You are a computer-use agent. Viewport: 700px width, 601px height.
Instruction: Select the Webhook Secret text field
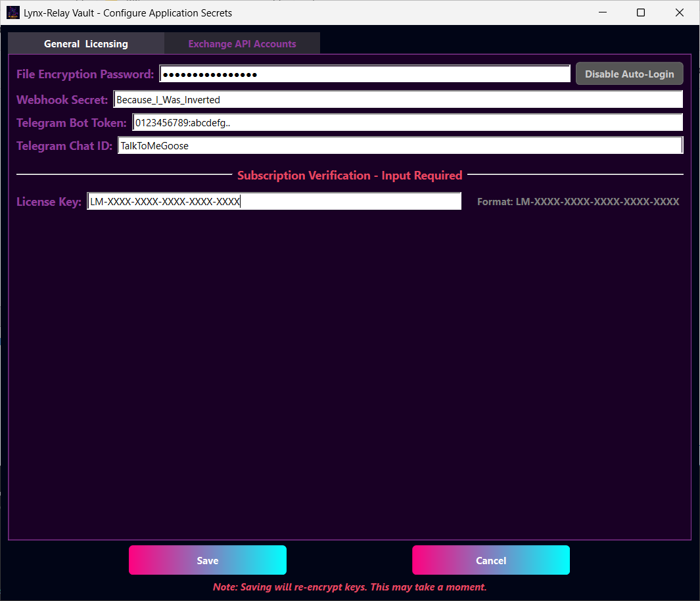pyautogui.click(x=398, y=99)
